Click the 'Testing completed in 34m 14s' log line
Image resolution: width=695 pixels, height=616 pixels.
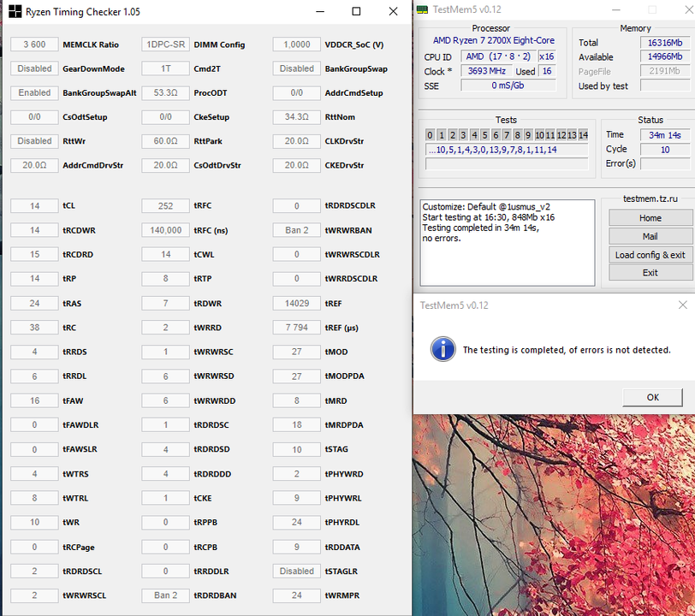480,228
